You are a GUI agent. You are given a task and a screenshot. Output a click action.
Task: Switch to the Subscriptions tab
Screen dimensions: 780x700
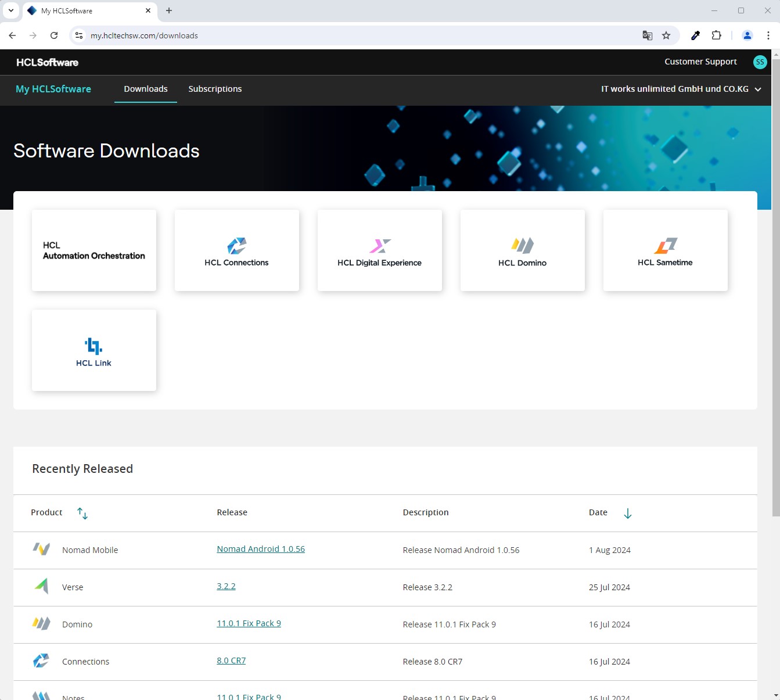(x=215, y=89)
